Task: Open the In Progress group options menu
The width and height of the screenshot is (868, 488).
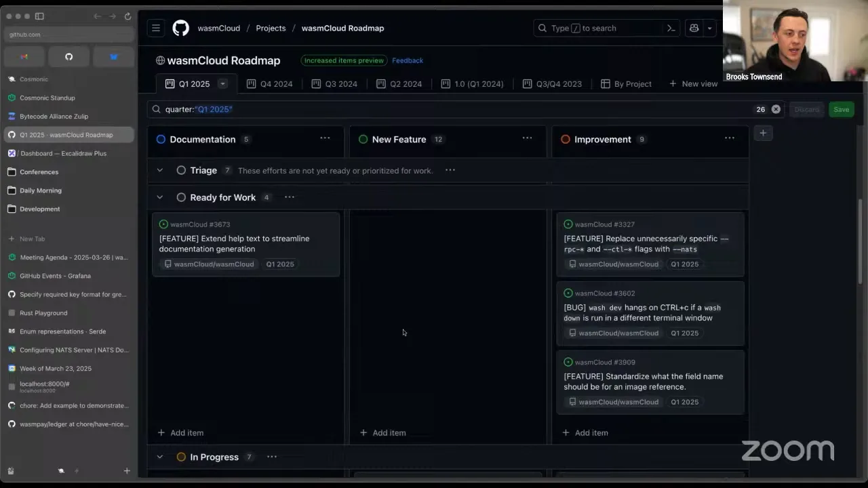Action: tap(272, 457)
